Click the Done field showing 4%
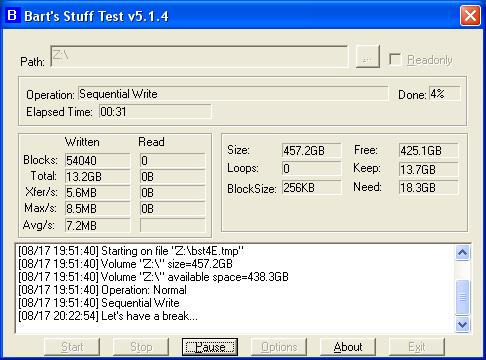The image size is (486, 360). 444,94
